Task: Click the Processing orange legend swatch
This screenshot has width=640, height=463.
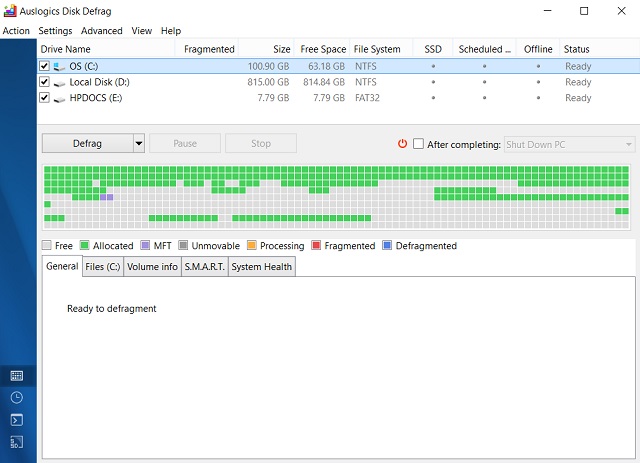Action: pos(251,245)
